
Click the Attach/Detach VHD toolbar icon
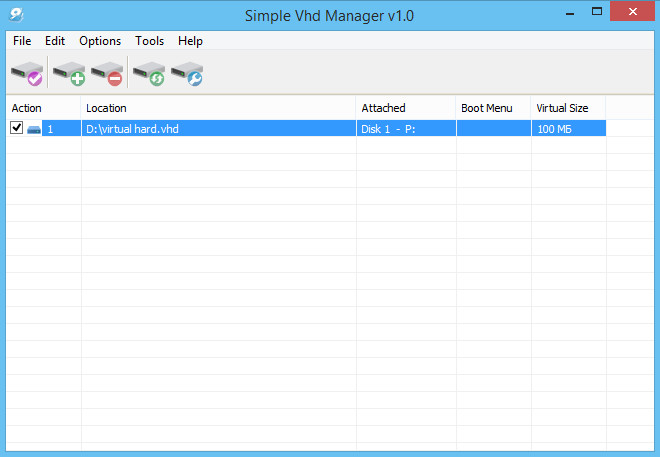[27, 73]
